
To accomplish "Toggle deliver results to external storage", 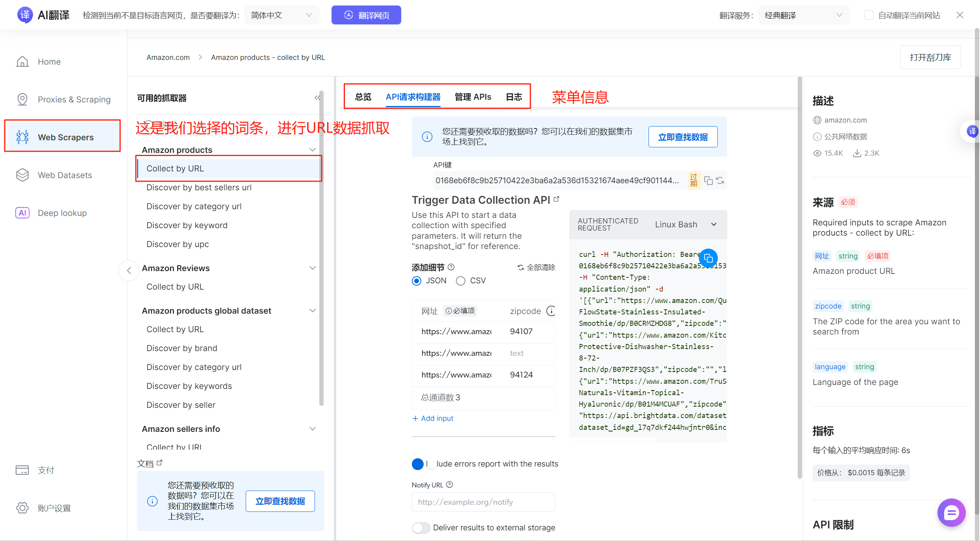I will (421, 528).
